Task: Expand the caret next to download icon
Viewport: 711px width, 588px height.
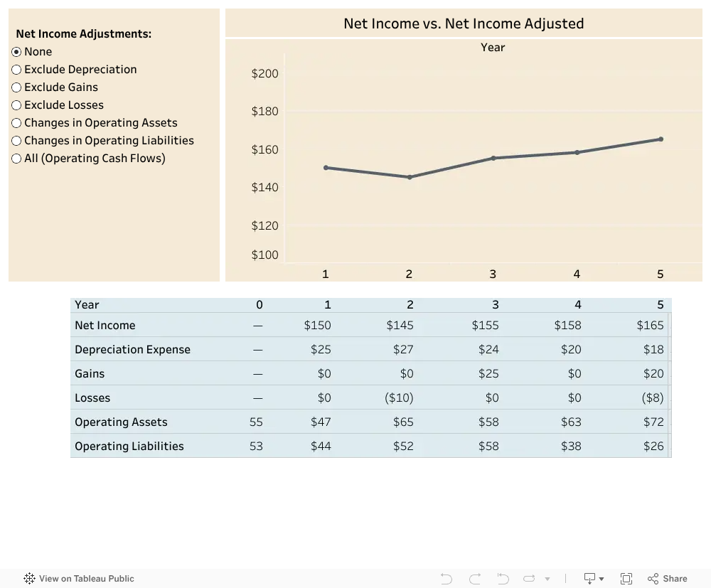Action: tap(602, 579)
